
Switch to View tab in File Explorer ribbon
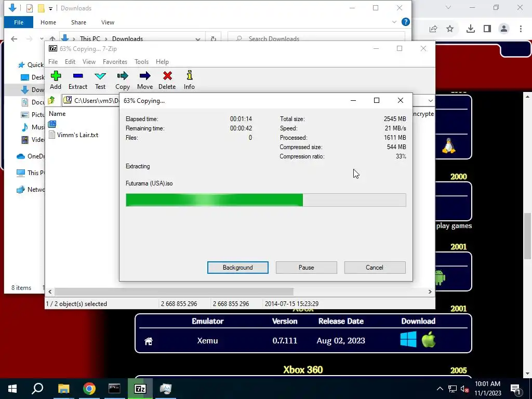(108, 22)
